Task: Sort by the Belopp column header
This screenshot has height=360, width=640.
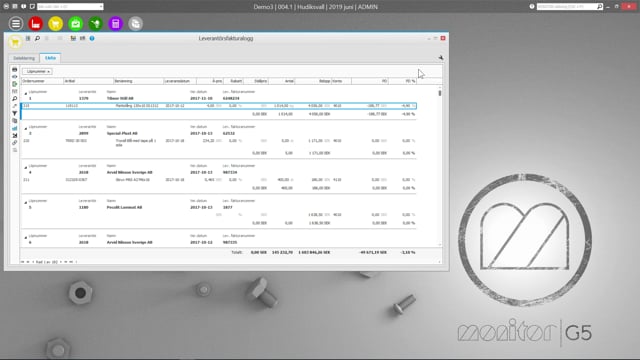Action: (313, 81)
